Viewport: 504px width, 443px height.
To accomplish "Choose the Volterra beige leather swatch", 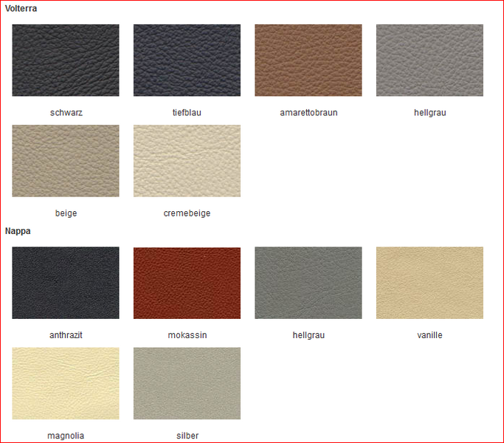I will tap(66, 161).
